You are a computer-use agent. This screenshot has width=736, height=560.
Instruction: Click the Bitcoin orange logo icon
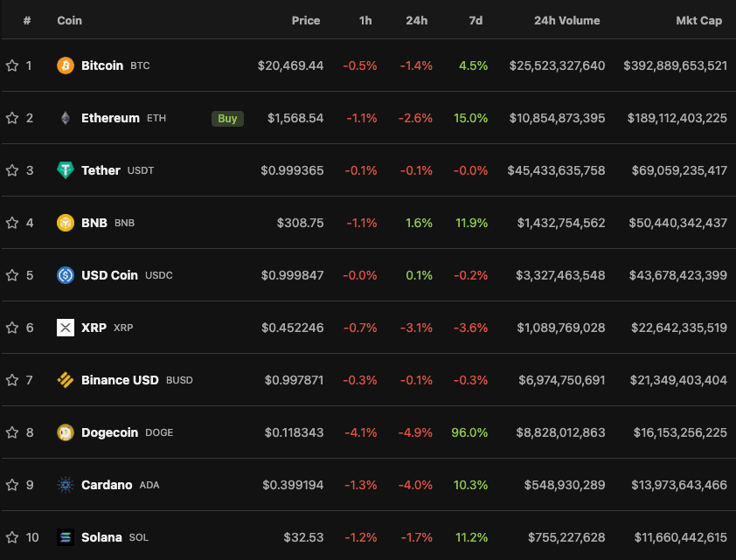(66, 66)
